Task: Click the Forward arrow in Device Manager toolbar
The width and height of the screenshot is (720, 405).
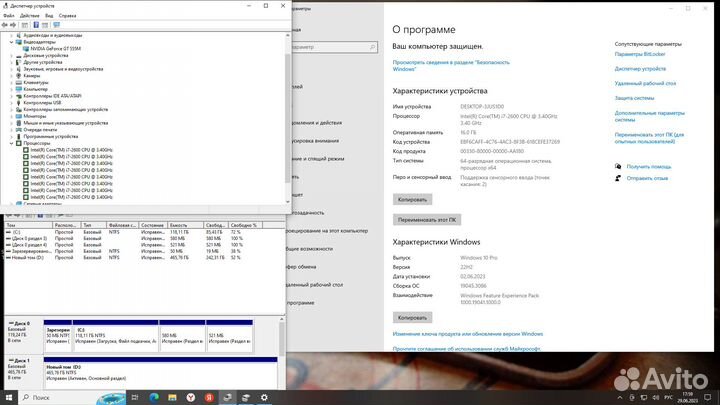Action: click(13, 25)
